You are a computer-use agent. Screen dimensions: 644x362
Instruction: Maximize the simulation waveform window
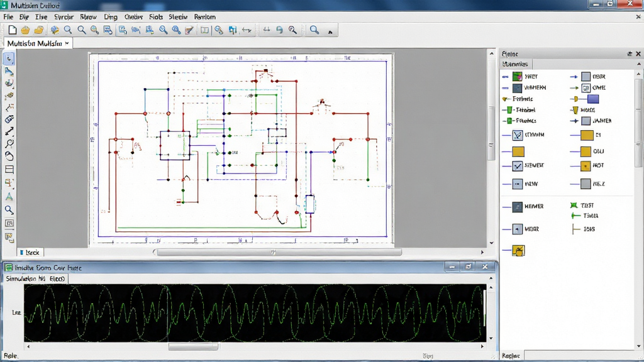(468, 266)
